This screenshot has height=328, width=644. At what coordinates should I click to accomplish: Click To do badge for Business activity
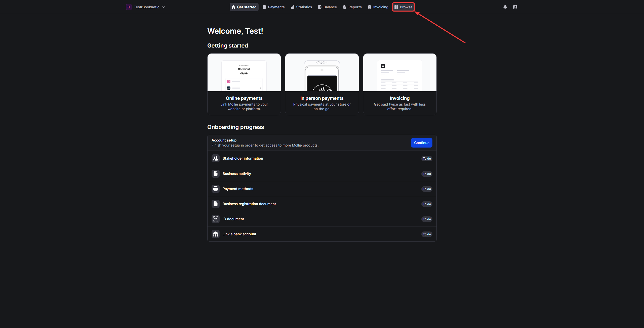427,174
